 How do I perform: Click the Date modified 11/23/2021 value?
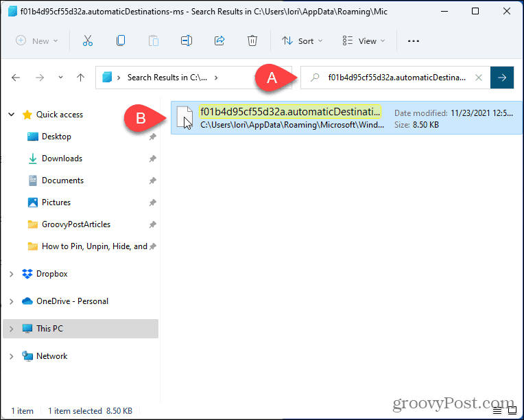click(x=481, y=113)
